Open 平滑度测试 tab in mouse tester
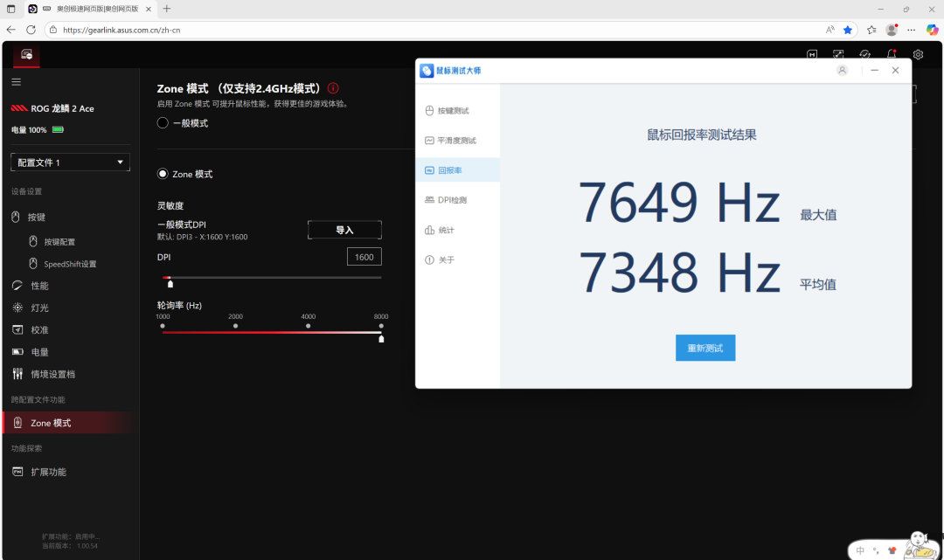Image resolution: width=944 pixels, height=560 pixels. click(x=457, y=140)
